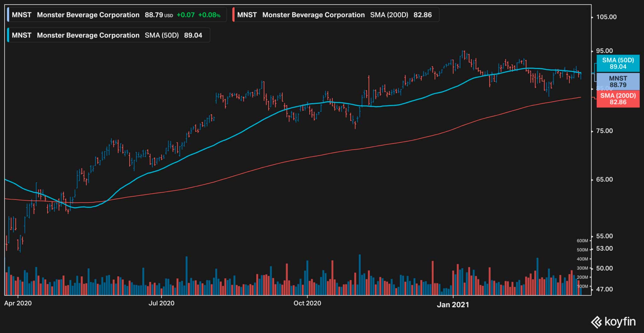Viewport: 644px width, 333px height.
Task: Click the 88.79 USD last price in legend
Action: tap(159, 15)
